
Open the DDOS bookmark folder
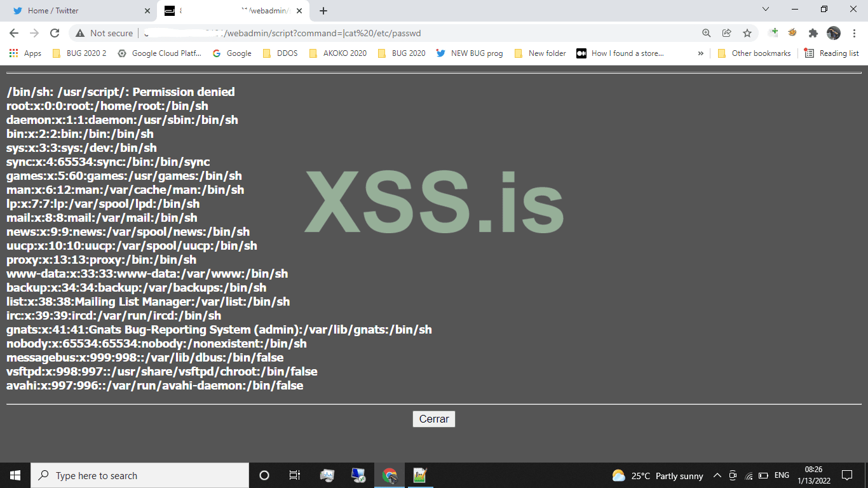(x=280, y=53)
